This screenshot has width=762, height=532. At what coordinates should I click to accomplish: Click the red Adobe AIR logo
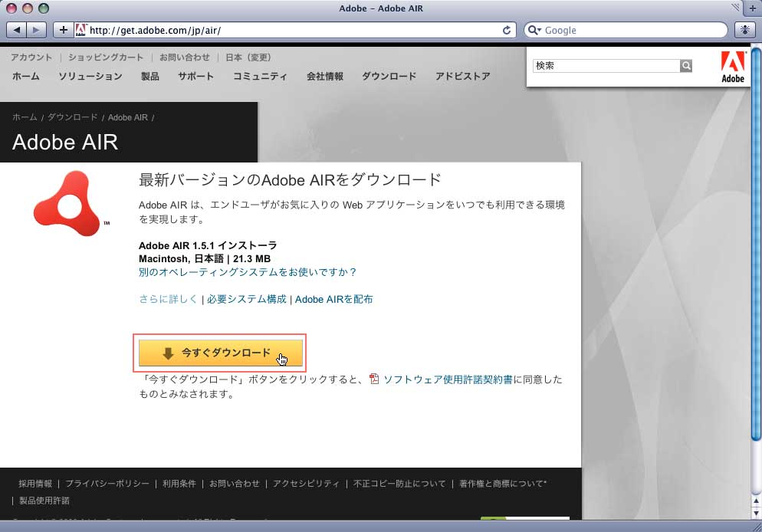pos(68,204)
